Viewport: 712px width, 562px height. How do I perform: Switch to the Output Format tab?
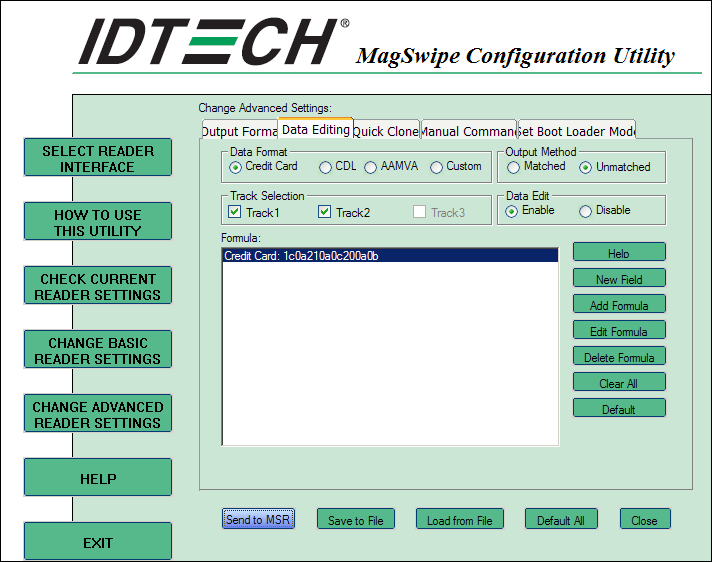tap(239, 130)
